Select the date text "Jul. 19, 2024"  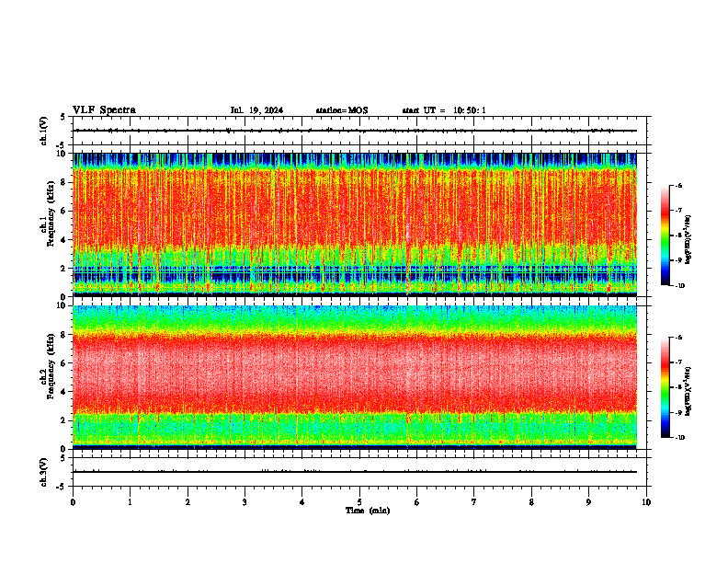pos(256,110)
